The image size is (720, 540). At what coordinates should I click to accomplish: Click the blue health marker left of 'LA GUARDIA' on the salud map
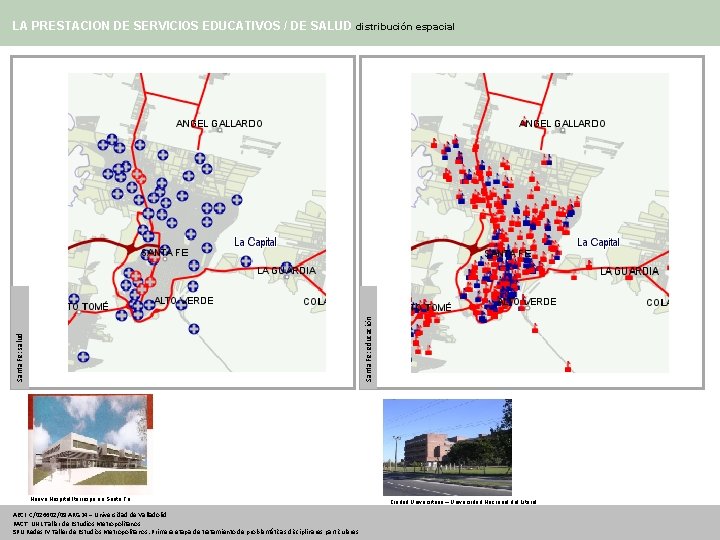point(246,262)
